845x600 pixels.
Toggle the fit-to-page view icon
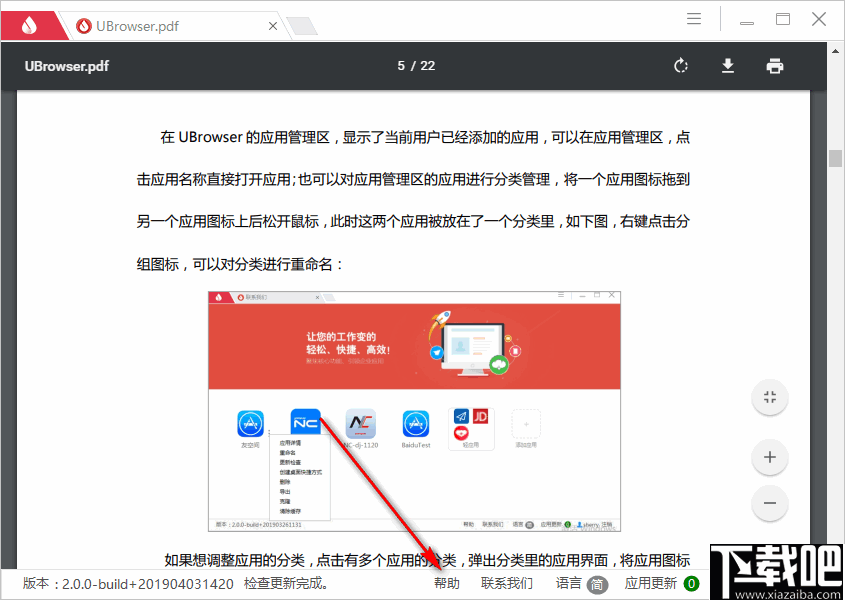point(769,397)
